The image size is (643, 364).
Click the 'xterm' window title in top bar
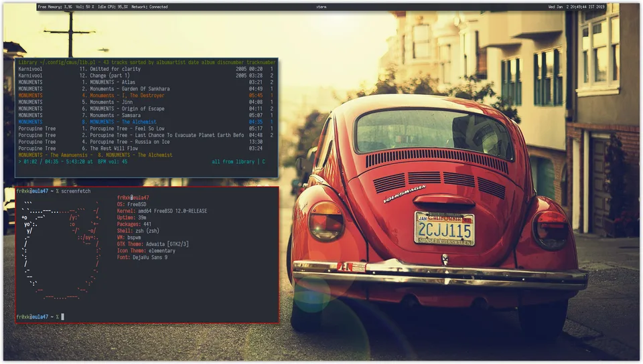click(321, 7)
